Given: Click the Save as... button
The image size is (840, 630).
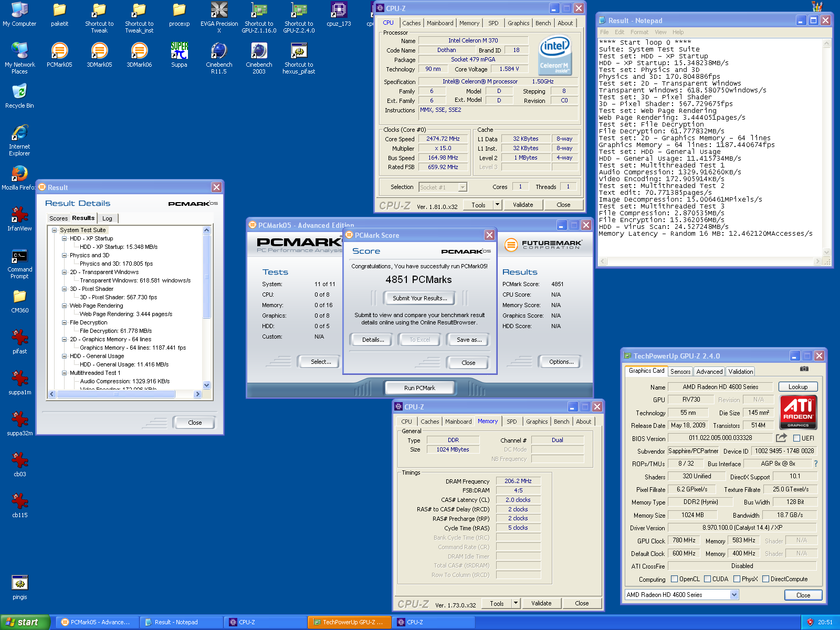Looking at the screenshot, I should [469, 340].
